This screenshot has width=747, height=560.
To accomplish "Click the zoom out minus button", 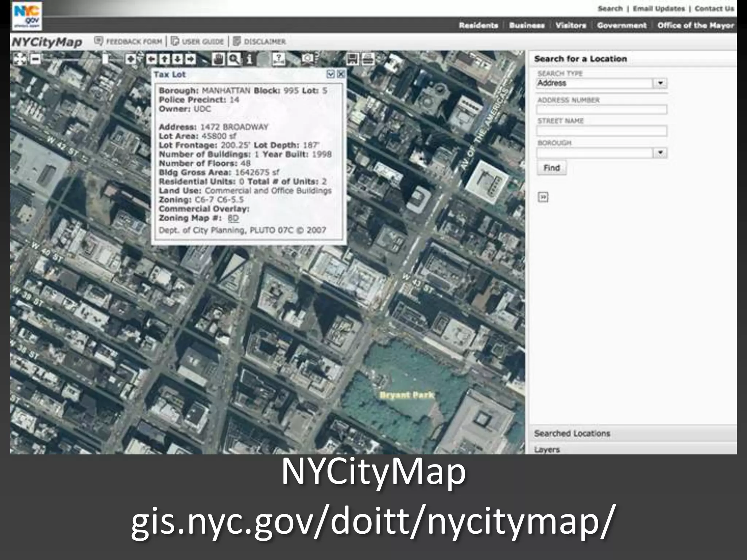I will pos(35,59).
